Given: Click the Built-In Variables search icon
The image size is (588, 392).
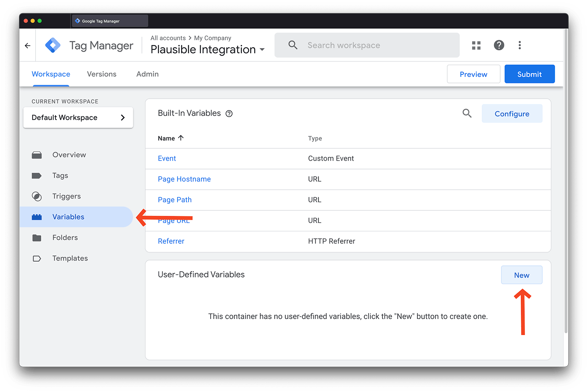Looking at the screenshot, I should coord(467,113).
